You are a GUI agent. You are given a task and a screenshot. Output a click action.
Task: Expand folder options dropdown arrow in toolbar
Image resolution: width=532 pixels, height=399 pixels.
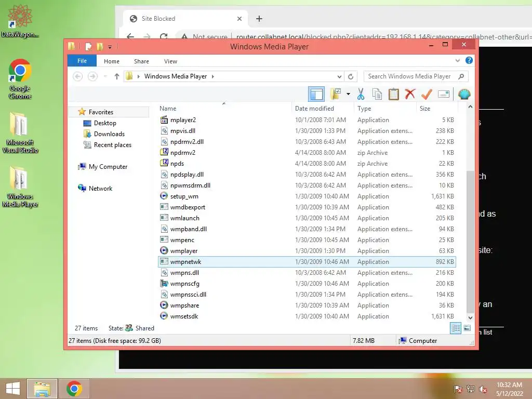point(348,94)
